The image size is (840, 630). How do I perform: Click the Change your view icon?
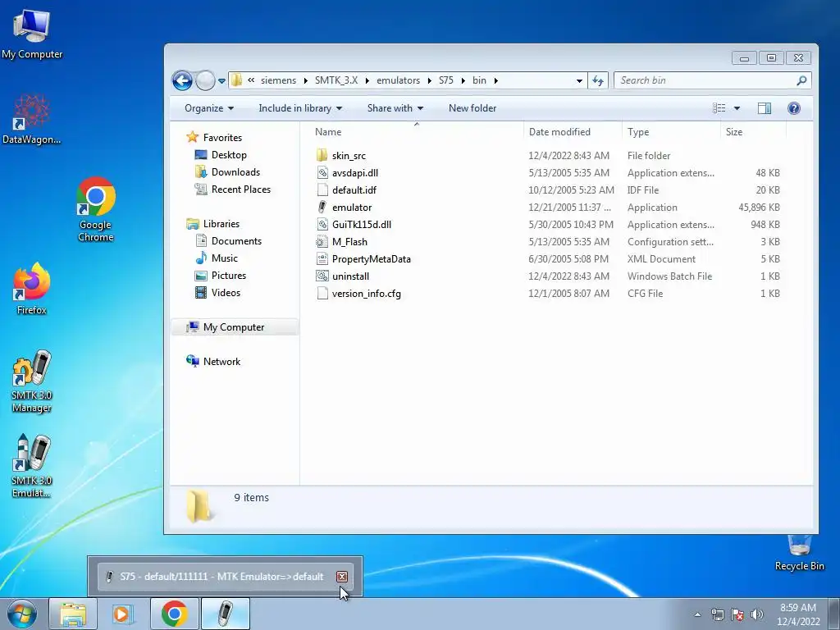719,109
